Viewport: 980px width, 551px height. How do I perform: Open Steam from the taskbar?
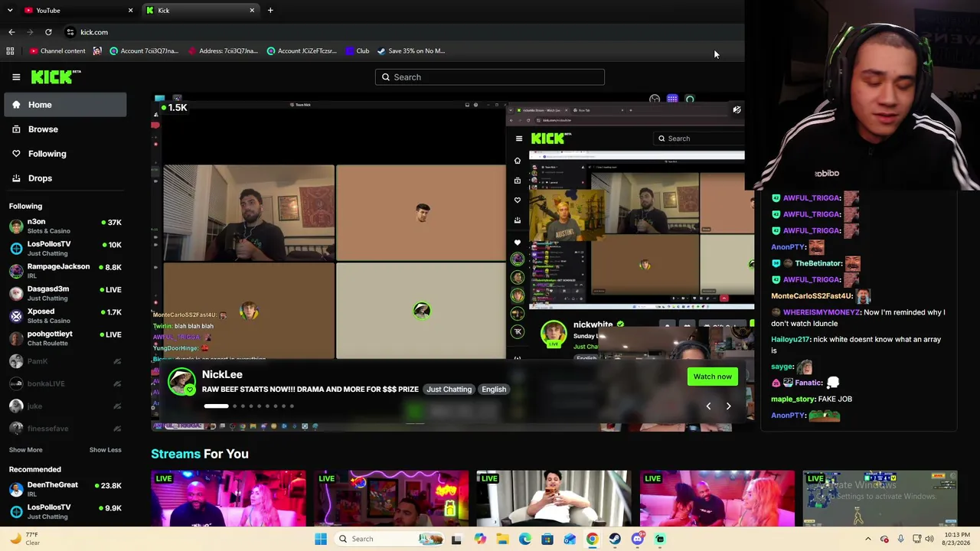tap(615, 539)
